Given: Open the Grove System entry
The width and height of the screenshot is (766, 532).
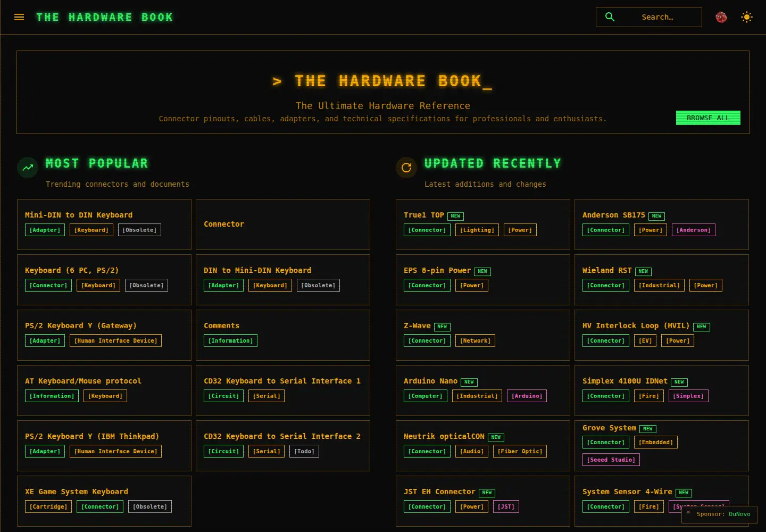Looking at the screenshot, I should (x=662, y=446).
